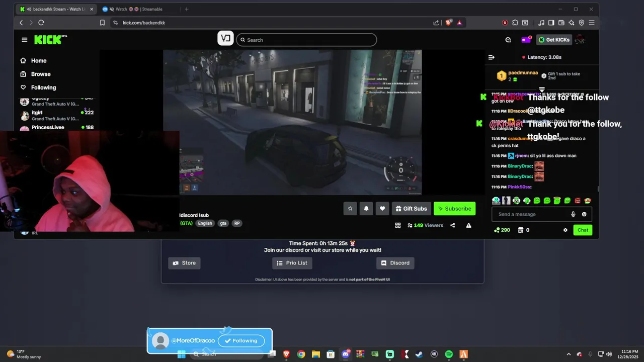Open Spotify from the taskbar
This screenshot has height=362, width=644.
click(449, 354)
